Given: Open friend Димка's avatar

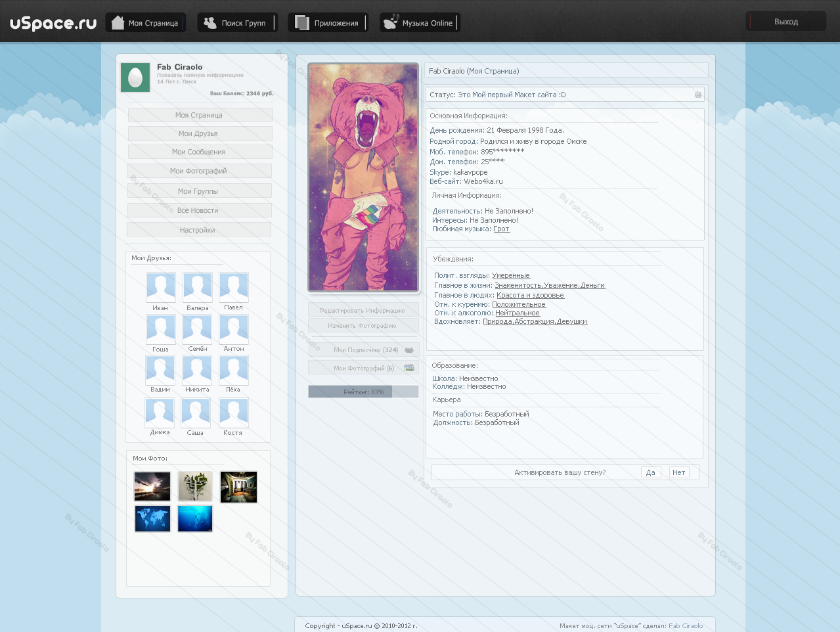Looking at the screenshot, I should [160, 413].
